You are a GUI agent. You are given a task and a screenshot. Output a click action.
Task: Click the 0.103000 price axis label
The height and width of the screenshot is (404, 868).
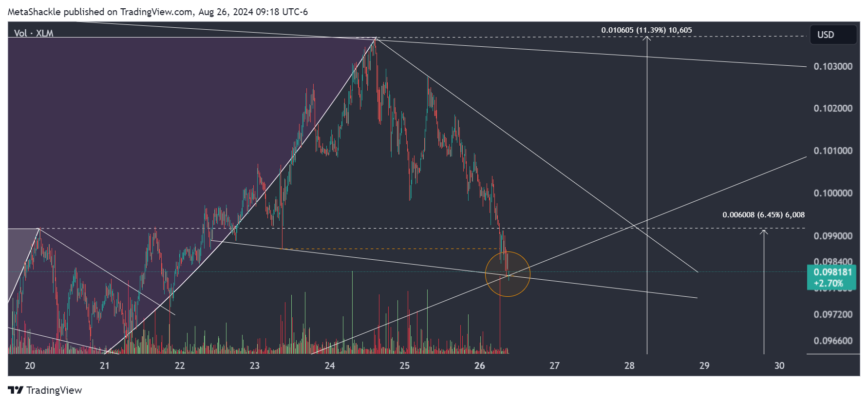click(x=833, y=66)
